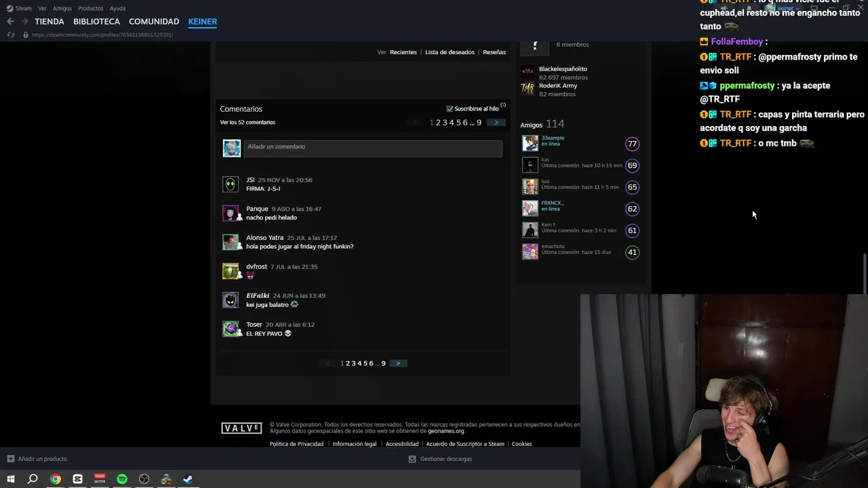This screenshot has width=868, height=488.
Task: Open Alonso Yatra's avatar in comments
Action: click(x=231, y=242)
